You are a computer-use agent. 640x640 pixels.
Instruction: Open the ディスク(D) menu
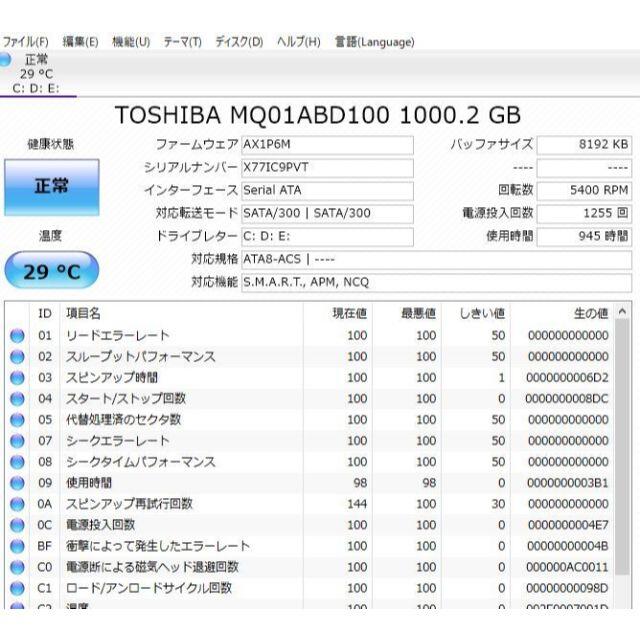(x=239, y=42)
